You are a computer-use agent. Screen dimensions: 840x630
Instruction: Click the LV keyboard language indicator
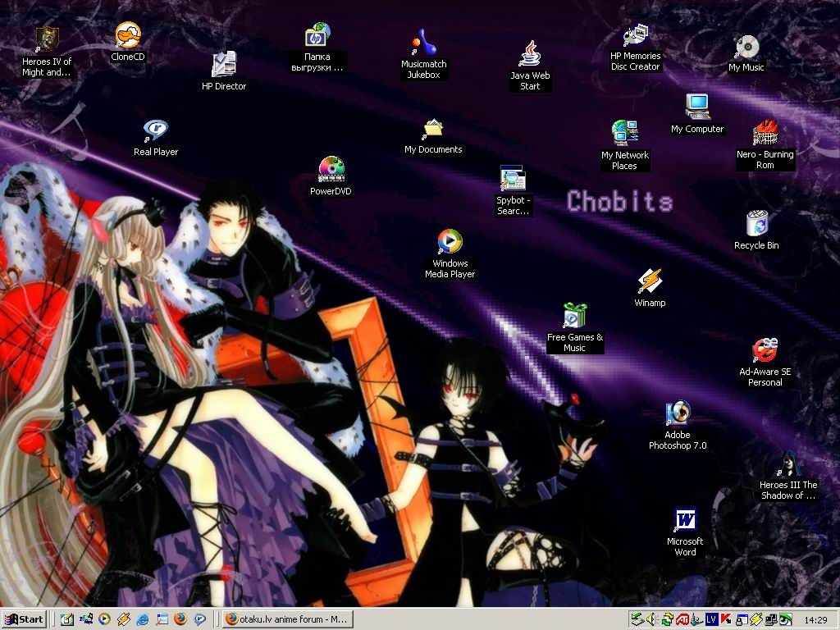pos(711,620)
